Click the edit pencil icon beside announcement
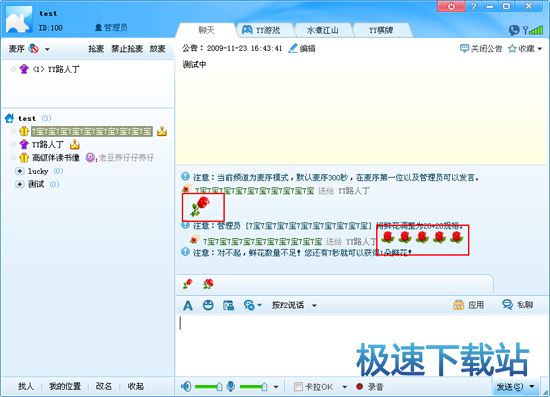This screenshot has width=550, height=397. coord(293,48)
